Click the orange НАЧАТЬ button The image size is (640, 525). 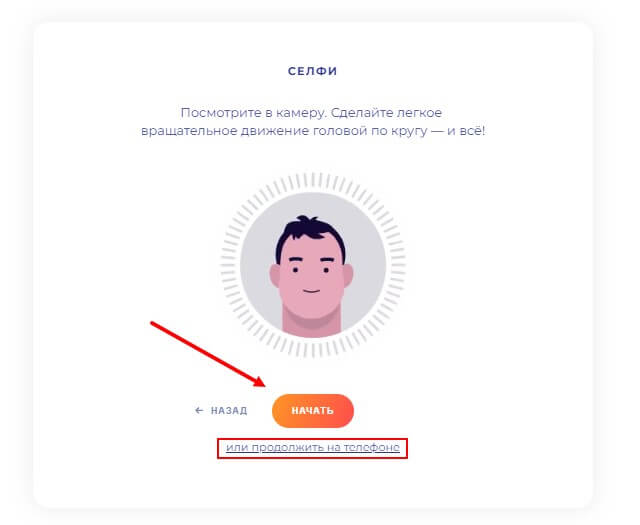tap(312, 410)
